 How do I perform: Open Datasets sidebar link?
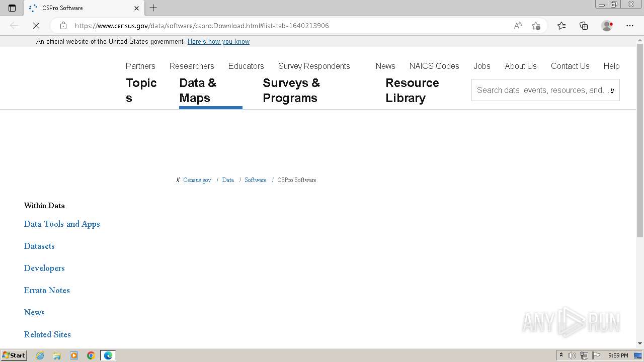tap(39, 246)
